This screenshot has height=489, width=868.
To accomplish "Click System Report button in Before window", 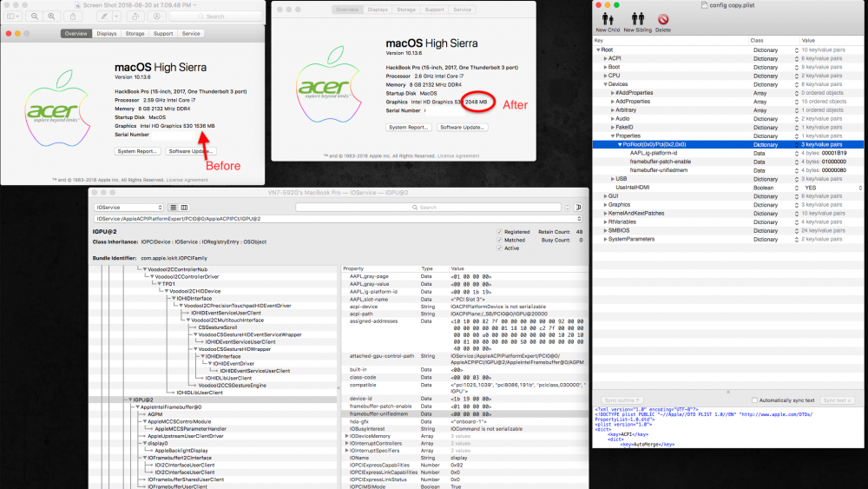I will pos(137,151).
